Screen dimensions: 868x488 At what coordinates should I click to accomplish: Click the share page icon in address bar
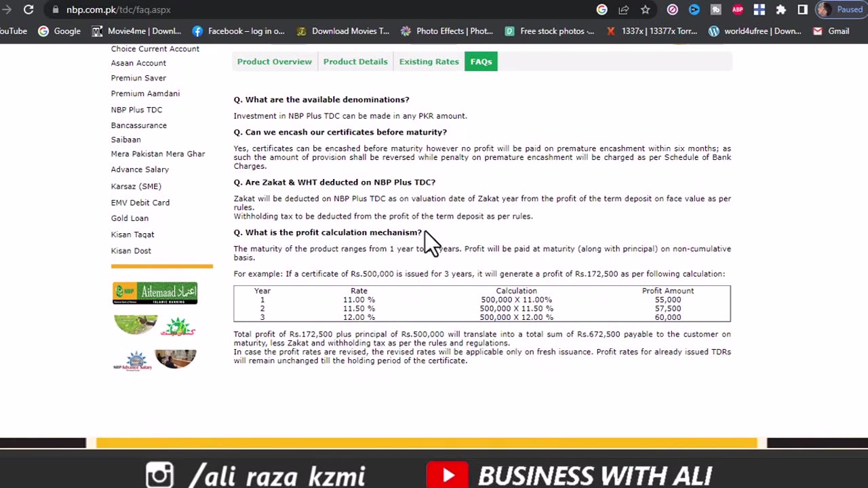pos(623,9)
